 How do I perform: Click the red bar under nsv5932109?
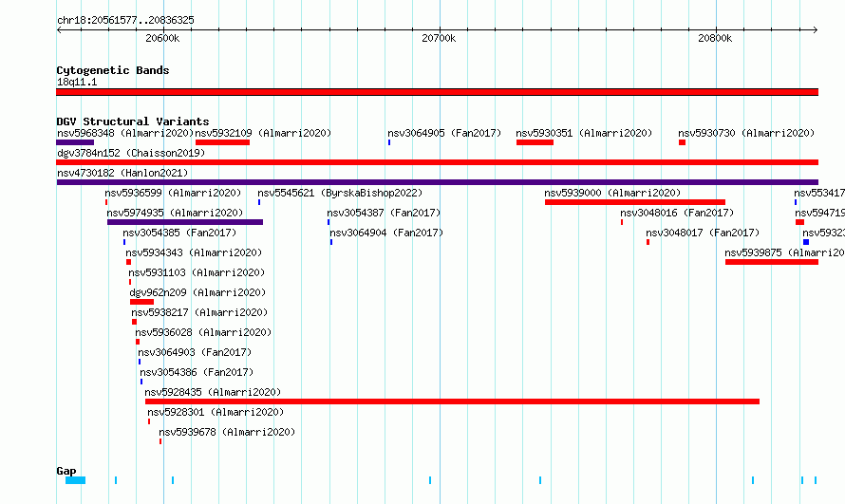[x=222, y=142]
